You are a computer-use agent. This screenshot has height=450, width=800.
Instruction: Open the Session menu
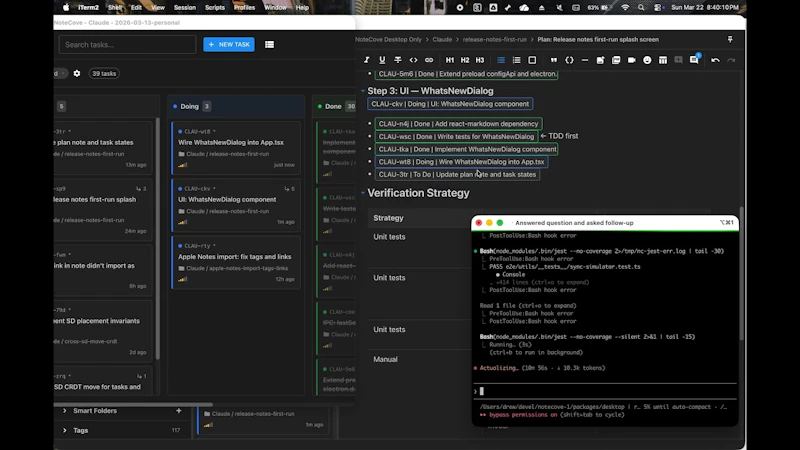[x=185, y=8]
